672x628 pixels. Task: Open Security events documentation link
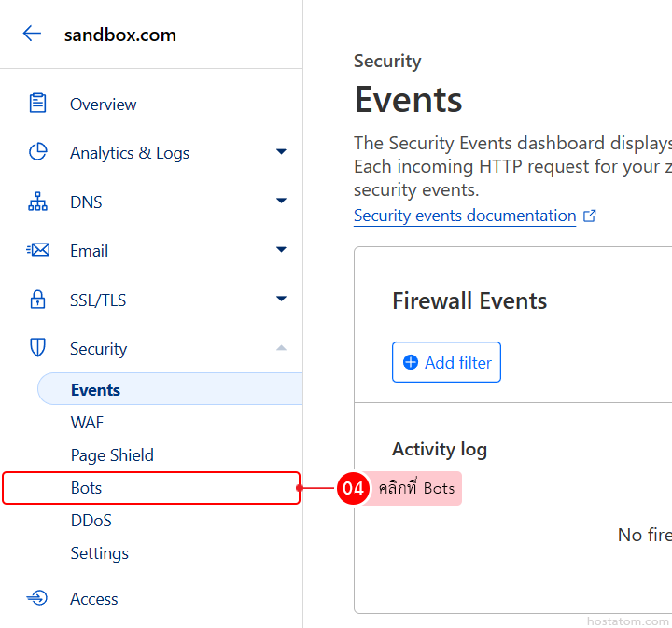pyautogui.click(x=464, y=216)
